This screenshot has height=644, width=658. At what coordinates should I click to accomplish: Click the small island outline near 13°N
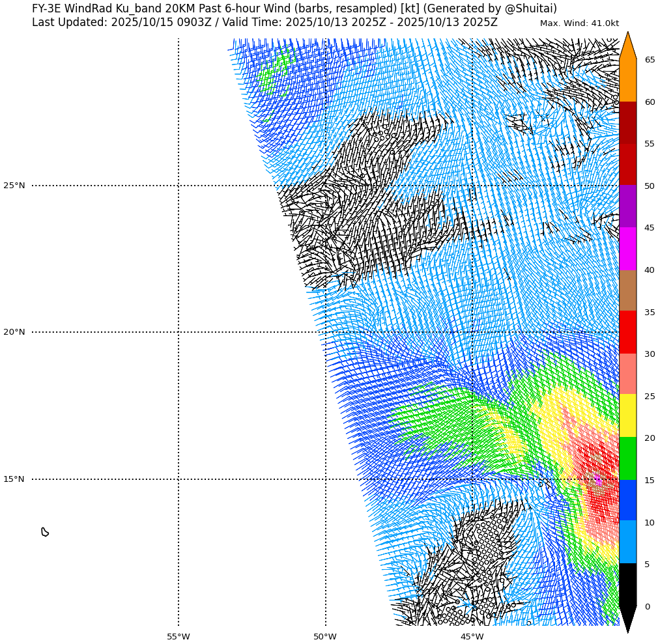pyautogui.click(x=45, y=532)
